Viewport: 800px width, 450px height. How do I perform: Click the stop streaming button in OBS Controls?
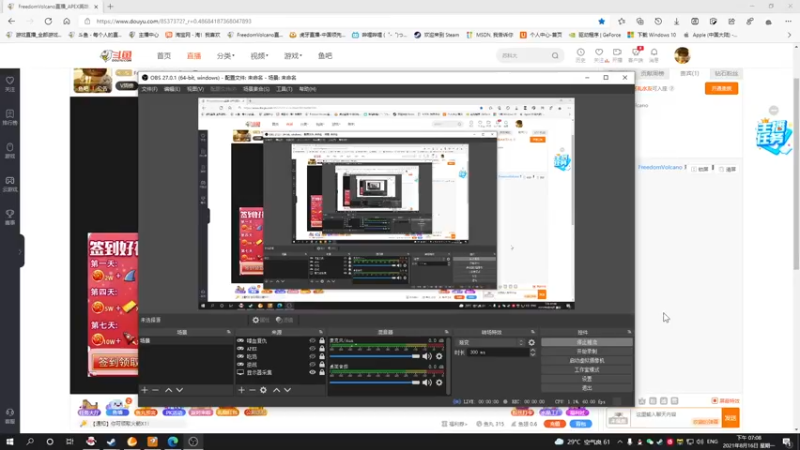pyautogui.click(x=587, y=342)
